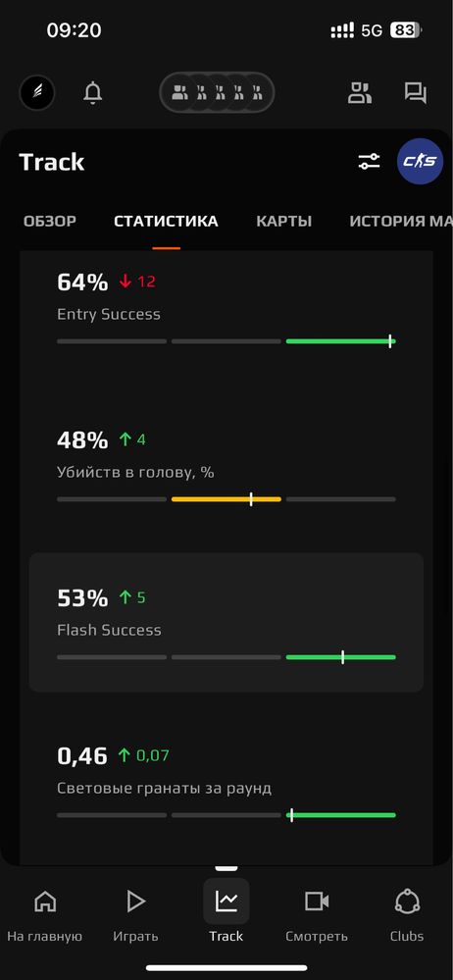Select the СТАТИСТИКА tab
This screenshot has height=980, width=453.
[x=166, y=222]
